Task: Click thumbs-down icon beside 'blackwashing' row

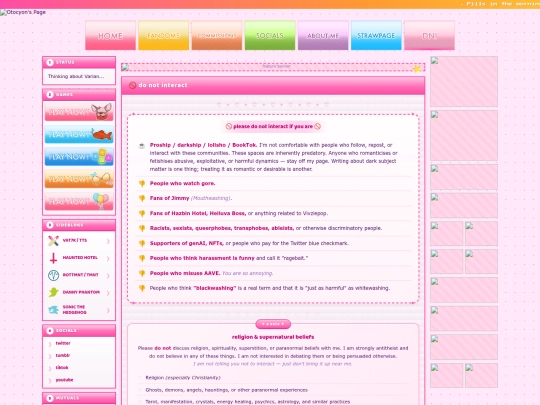Action: [x=142, y=288]
